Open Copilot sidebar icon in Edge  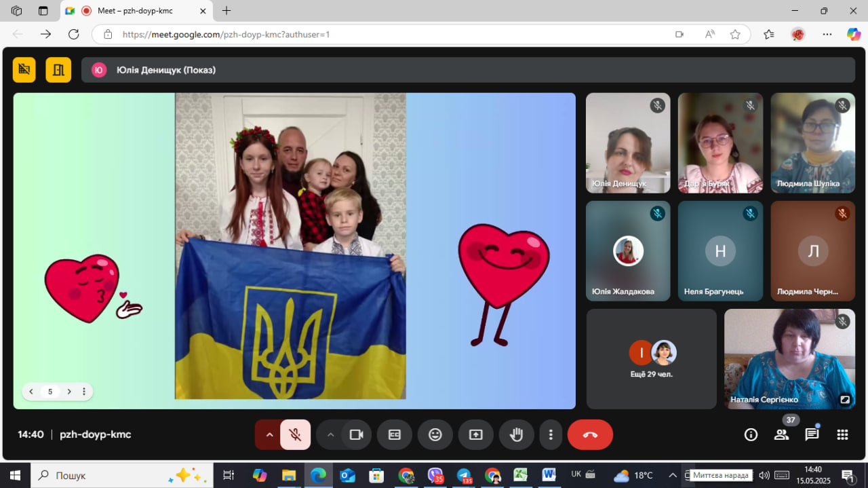coord(854,34)
